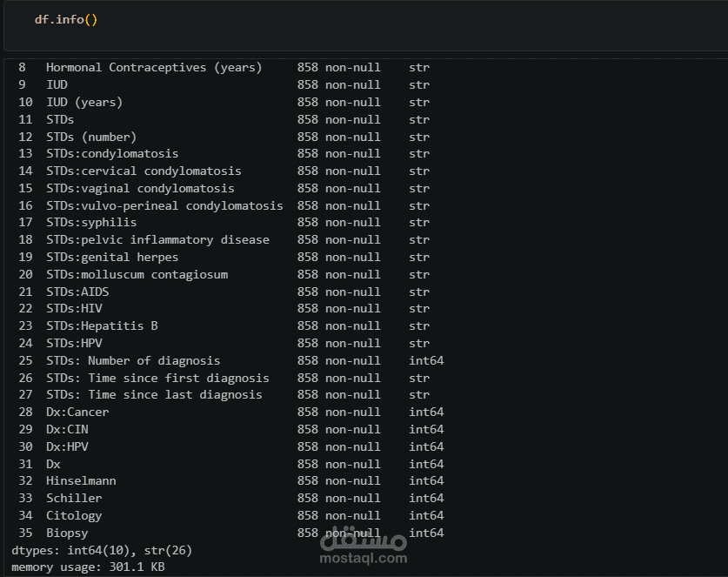The image size is (728, 577).
Task: Click the 'STDs:molluscum contagiosum' line
Action: [x=137, y=274]
